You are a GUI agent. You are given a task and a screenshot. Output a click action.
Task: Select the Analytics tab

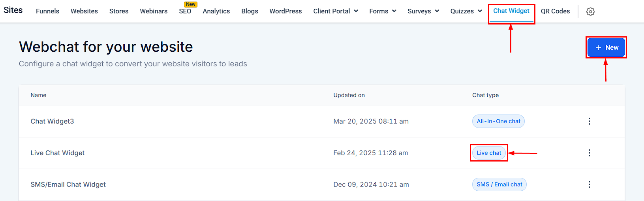(x=216, y=11)
